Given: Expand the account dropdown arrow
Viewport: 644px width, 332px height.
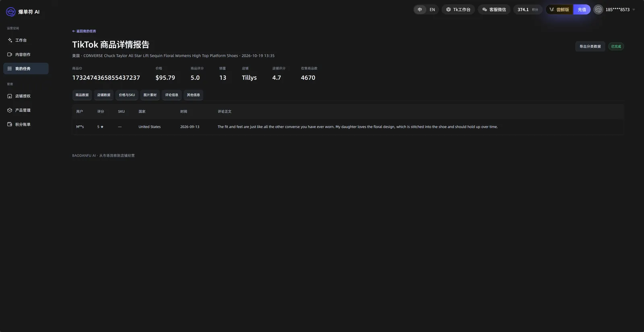Looking at the screenshot, I should (x=634, y=10).
